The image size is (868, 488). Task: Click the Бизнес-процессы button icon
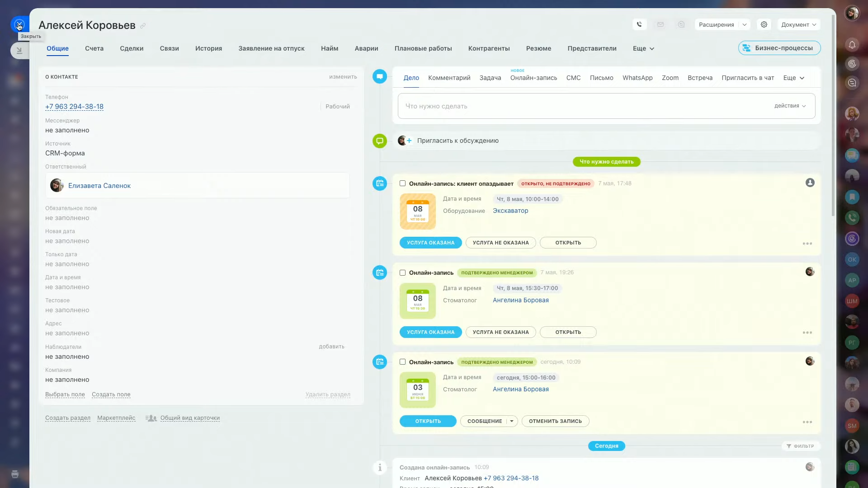point(746,48)
